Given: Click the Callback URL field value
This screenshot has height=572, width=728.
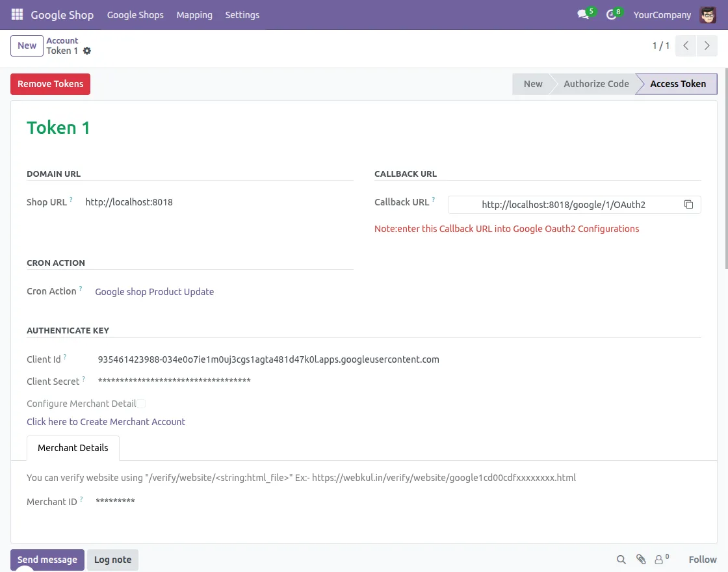Looking at the screenshot, I should (563, 205).
